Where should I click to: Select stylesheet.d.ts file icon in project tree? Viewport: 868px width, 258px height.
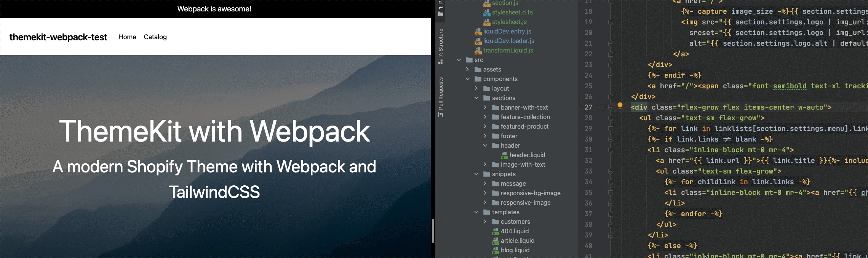pyautogui.click(x=487, y=13)
